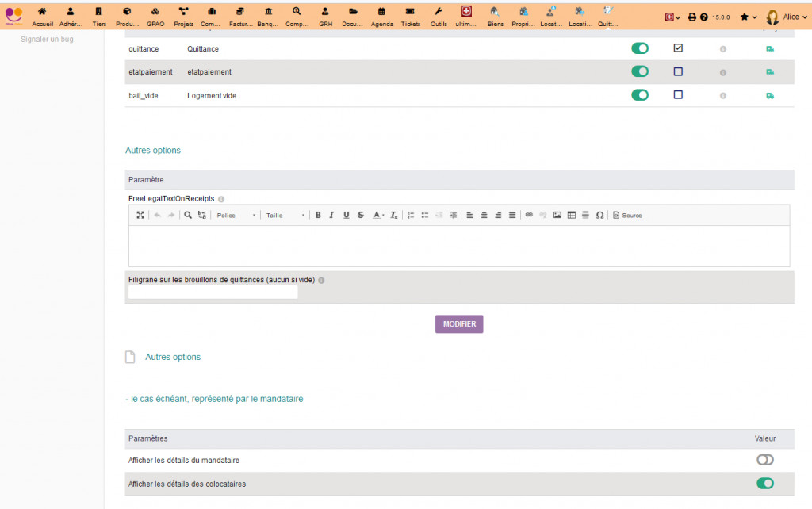Open the red flag dropdown in top bar
The height and width of the screenshot is (509, 812).
(x=672, y=17)
